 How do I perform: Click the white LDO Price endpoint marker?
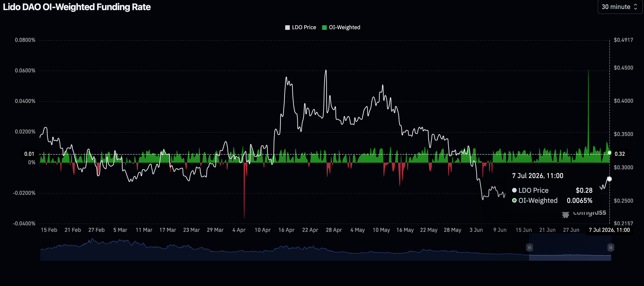tap(609, 179)
